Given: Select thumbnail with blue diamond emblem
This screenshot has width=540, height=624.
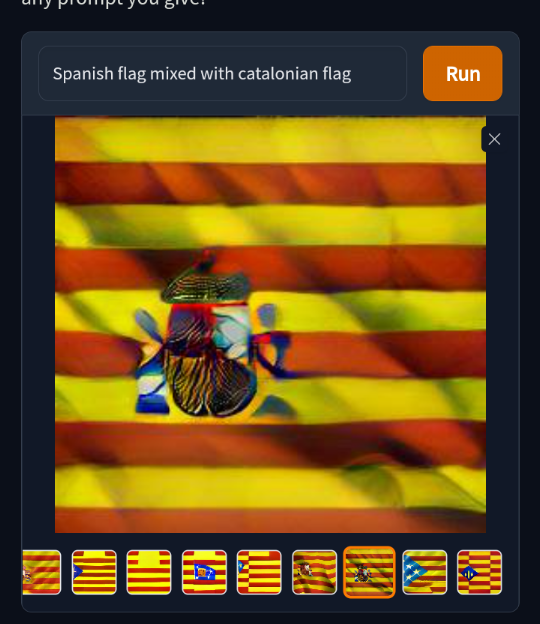Looking at the screenshot, I should click(x=480, y=572).
